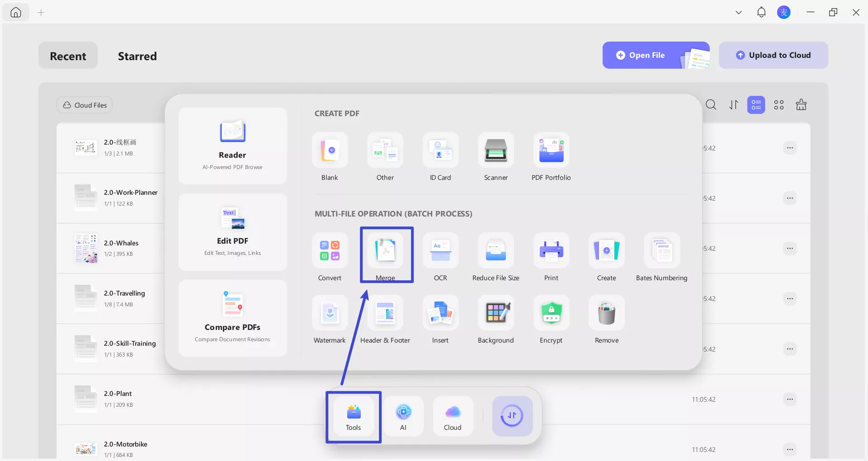Toggle the Cloud Files filter
868x461 pixels.
[84, 105]
